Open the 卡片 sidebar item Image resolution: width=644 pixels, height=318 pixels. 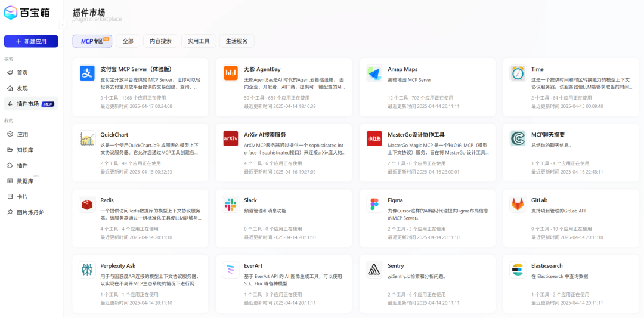tap(31, 196)
